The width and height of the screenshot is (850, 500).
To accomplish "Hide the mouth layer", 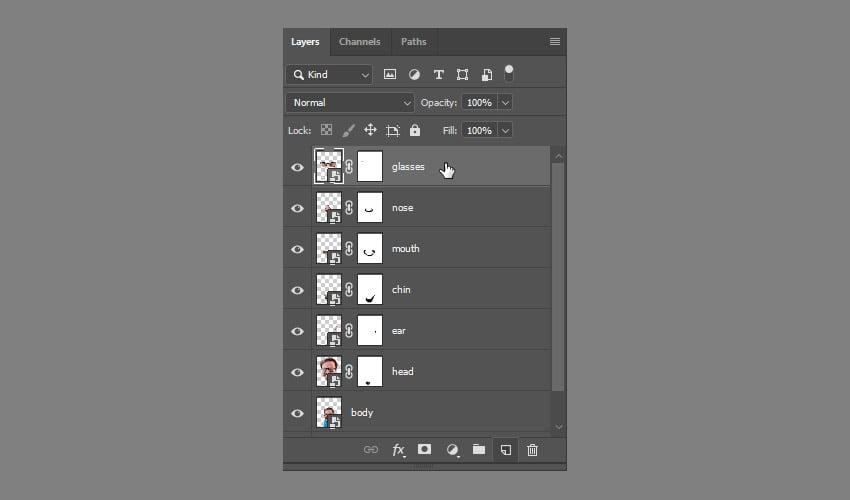I will (297, 249).
